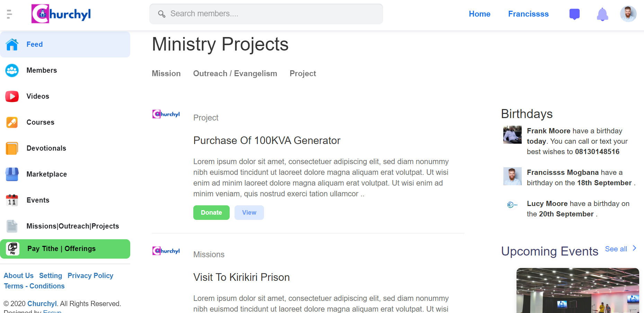This screenshot has height=313, width=644.
Task: Switch to the Mission tab
Action: (x=166, y=73)
